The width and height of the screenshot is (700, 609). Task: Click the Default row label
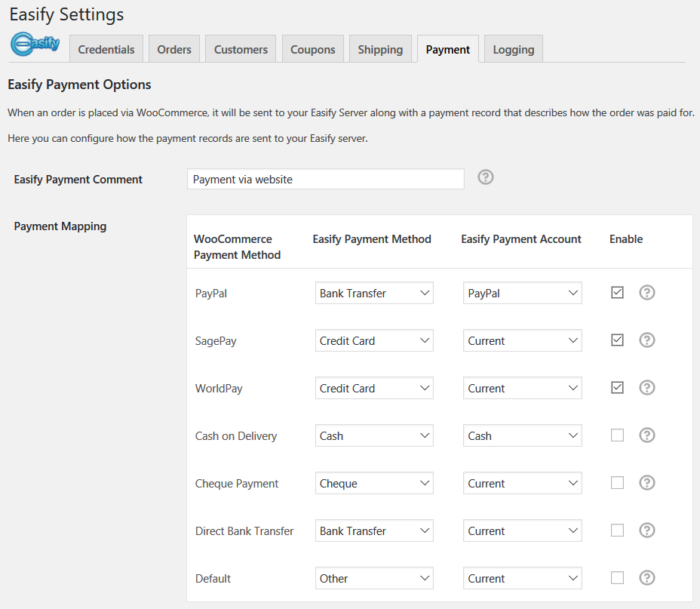click(213, 579)
